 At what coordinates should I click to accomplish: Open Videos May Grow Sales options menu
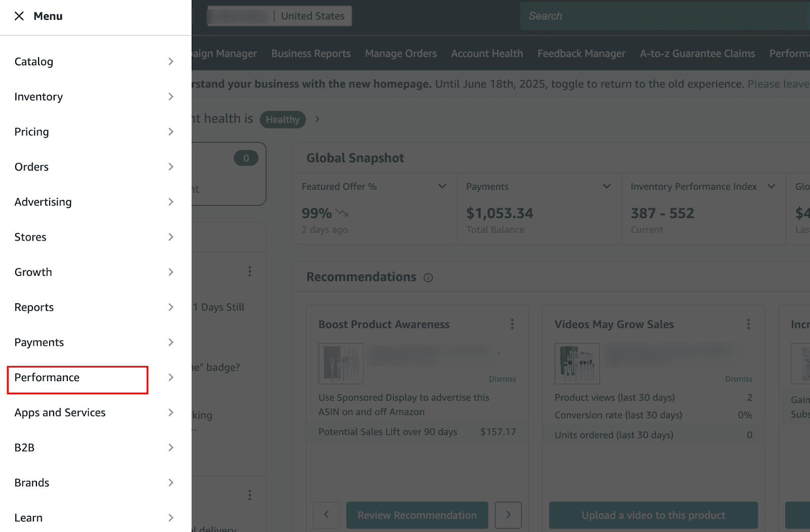(748, 324)
